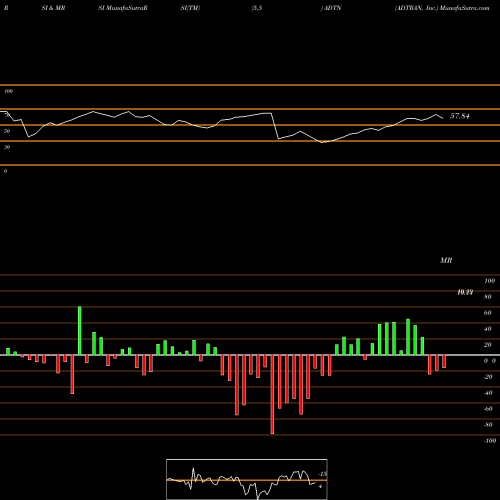The width and height of the screenshot is (500, 500).
Task: Click the RSI value label 57.84
Action: (460, 116)
